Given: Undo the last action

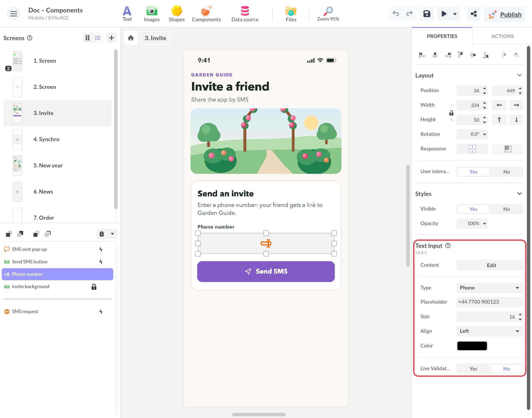Looking at the screenshot, I should 396,14.
